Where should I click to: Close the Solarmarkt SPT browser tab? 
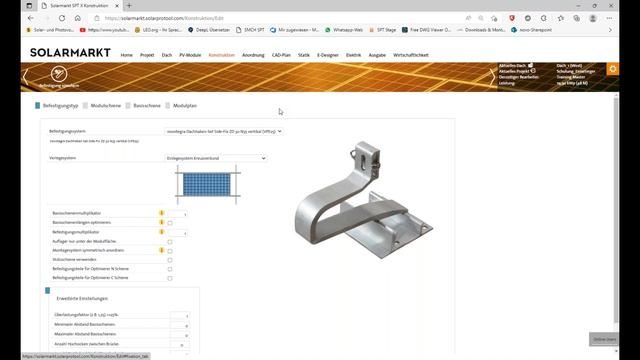(117, 6)
